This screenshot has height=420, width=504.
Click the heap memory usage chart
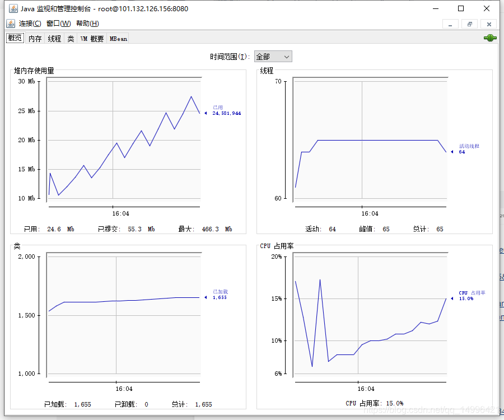124,140
